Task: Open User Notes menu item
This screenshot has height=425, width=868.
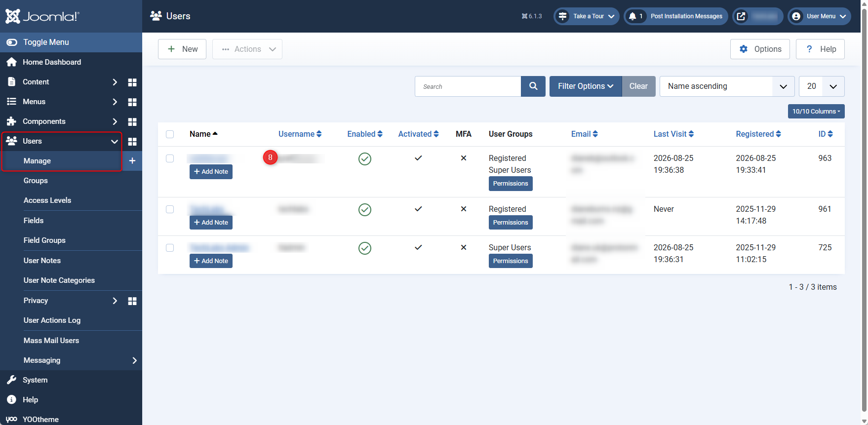Action: (x=42, y=261)
